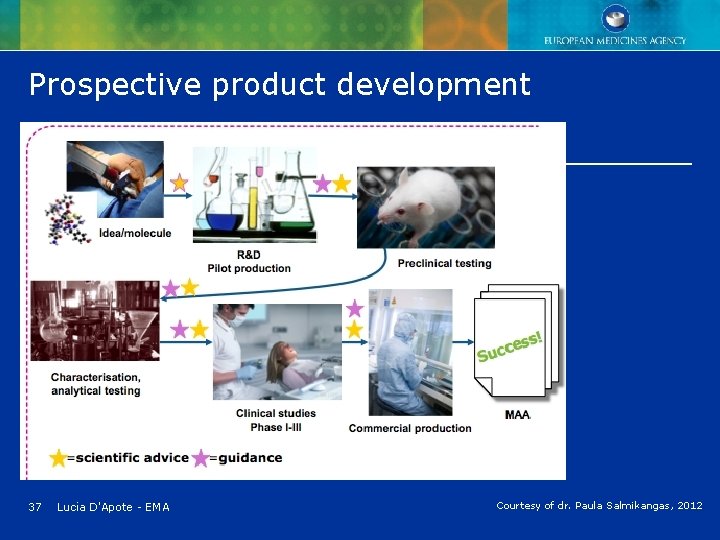720x540 pixels.
Task: Select the dentist and patient photo
Action: pyautogui.click(x=277, y=352)
